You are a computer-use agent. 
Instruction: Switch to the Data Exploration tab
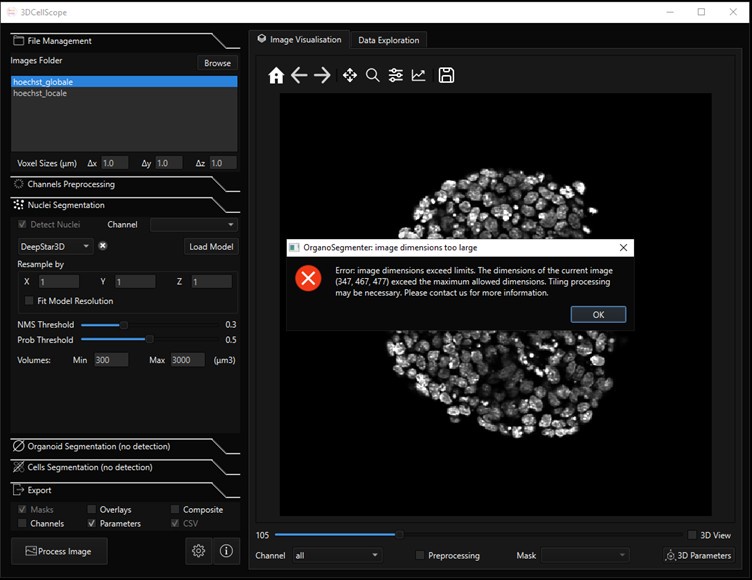coord(389,40)
